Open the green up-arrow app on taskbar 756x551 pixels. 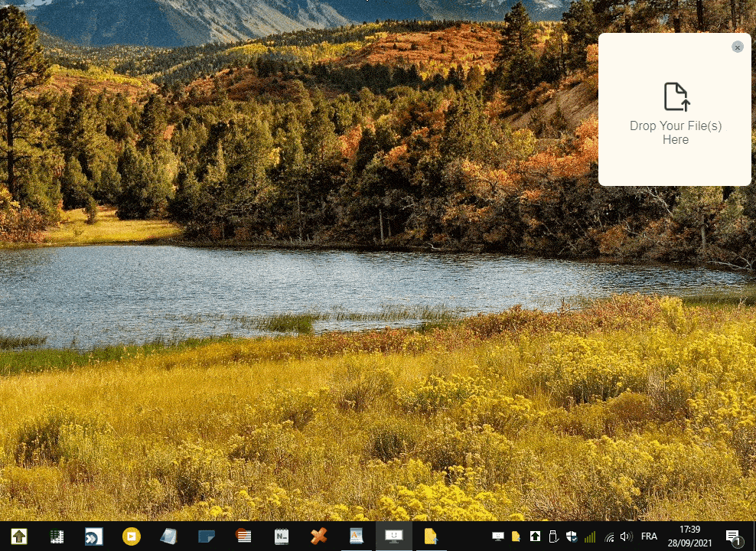coord(19,536)
